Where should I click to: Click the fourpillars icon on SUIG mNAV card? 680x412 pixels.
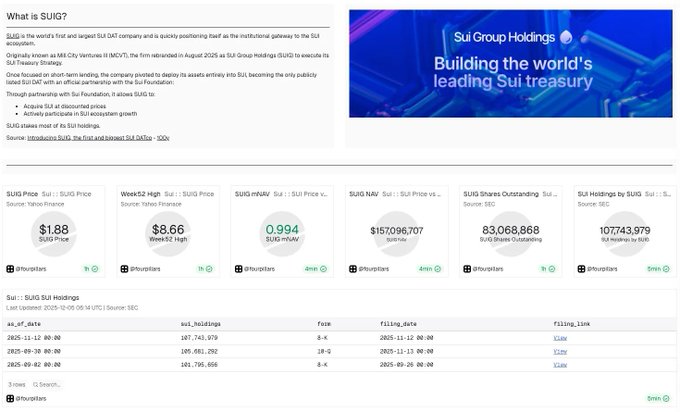239,269
